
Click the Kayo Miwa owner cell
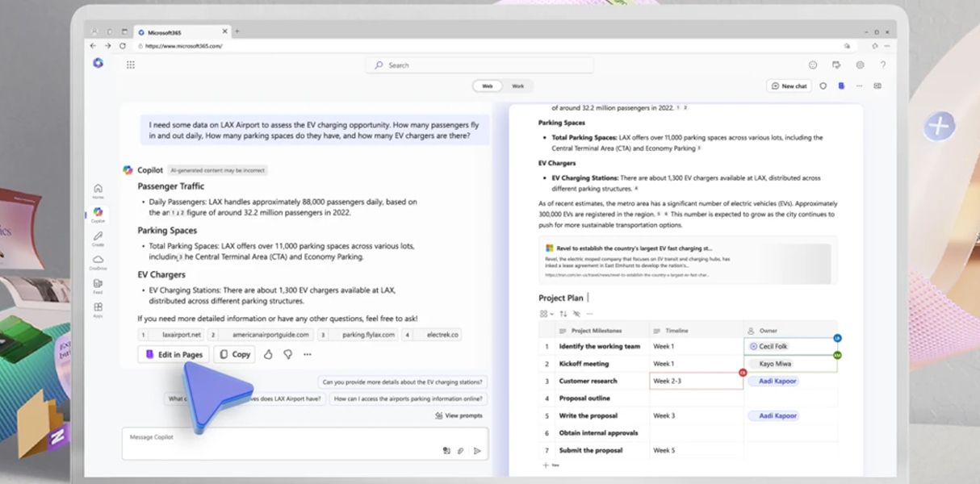coord(789,364)
